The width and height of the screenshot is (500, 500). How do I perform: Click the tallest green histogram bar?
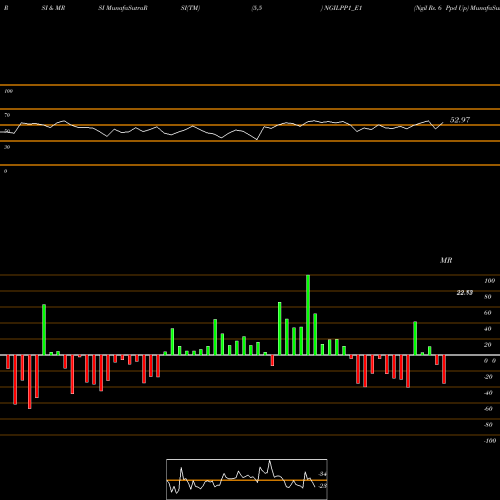click(308, 315)
